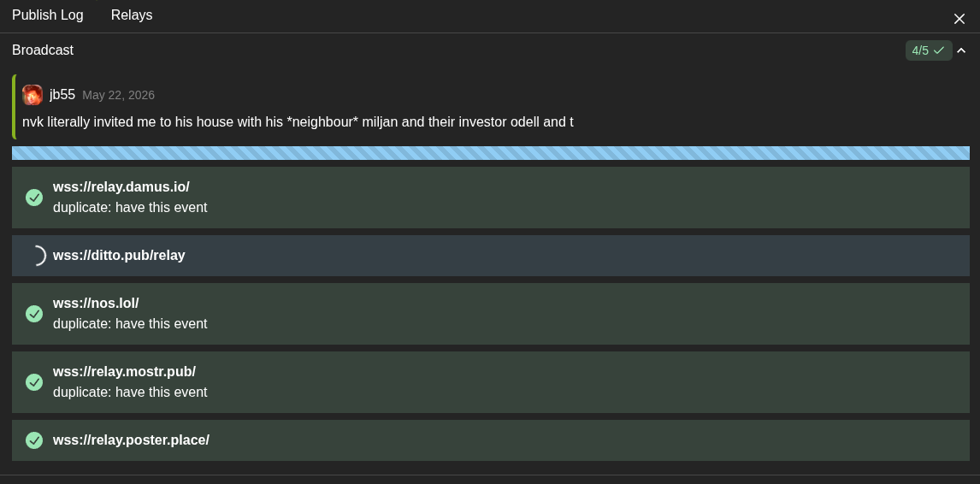Close the publish log drawer

click(959, 19)
